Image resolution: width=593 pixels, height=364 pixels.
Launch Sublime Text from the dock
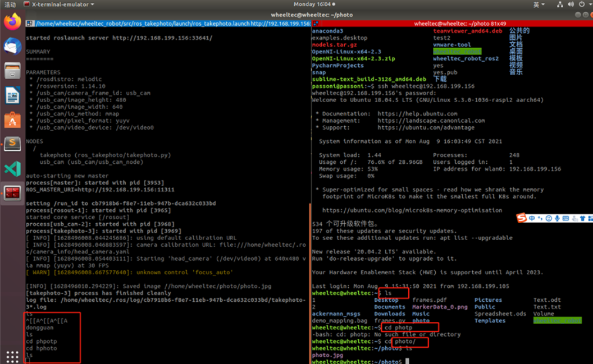[12, 144]
